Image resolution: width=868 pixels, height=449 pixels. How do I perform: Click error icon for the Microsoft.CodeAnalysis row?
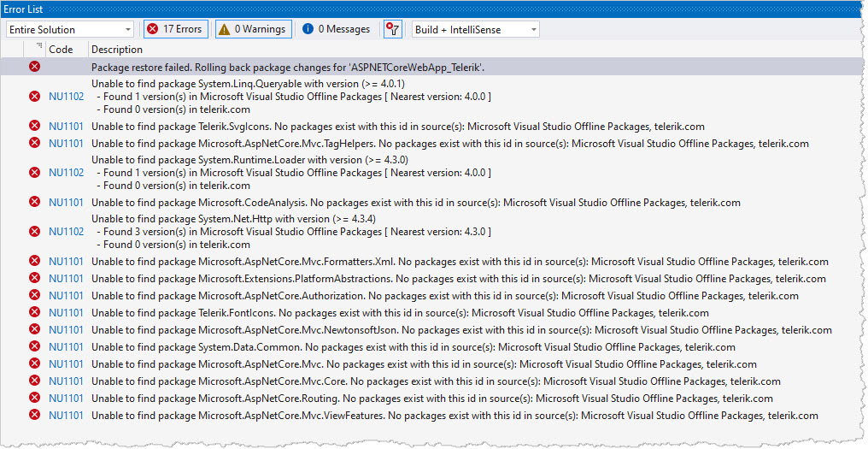tap(35, 203)
